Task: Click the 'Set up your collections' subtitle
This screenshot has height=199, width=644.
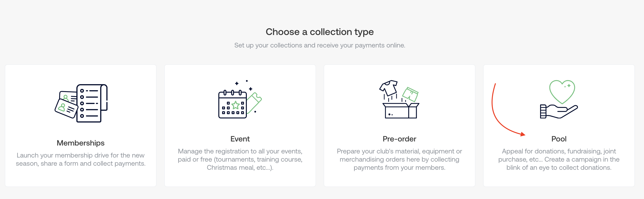Action: (x=320, y=45)
